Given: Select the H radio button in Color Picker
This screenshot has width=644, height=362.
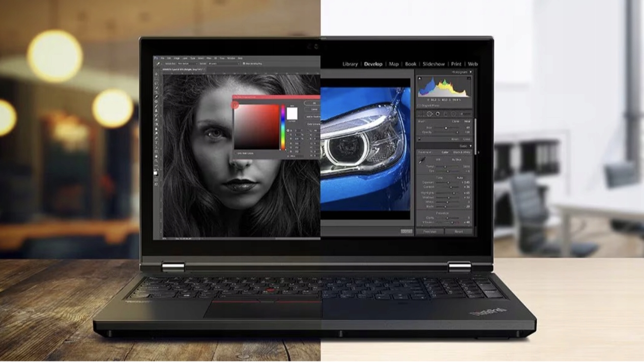Looking at the screenshot, I should click(288, 131).
